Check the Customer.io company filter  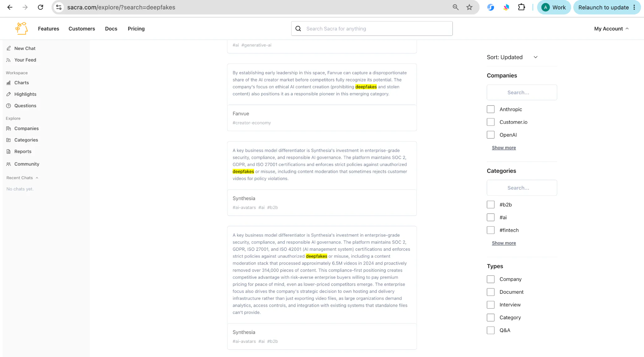click(x=491, y=122)
